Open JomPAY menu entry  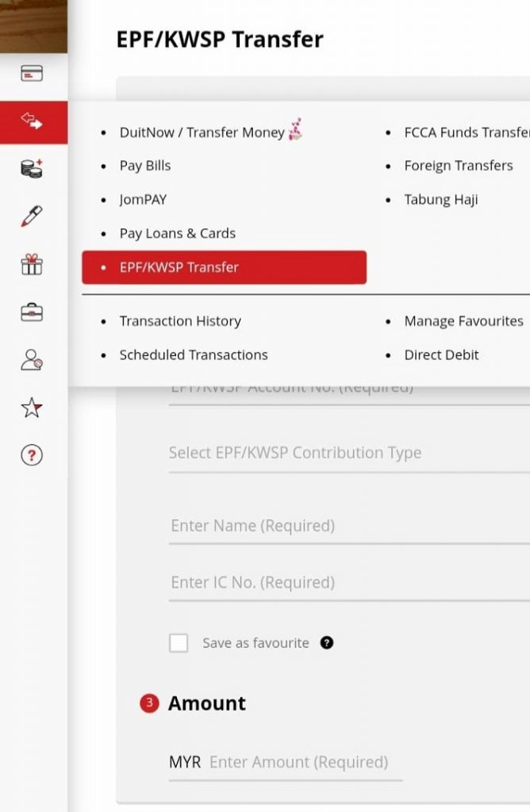[143, 199]
